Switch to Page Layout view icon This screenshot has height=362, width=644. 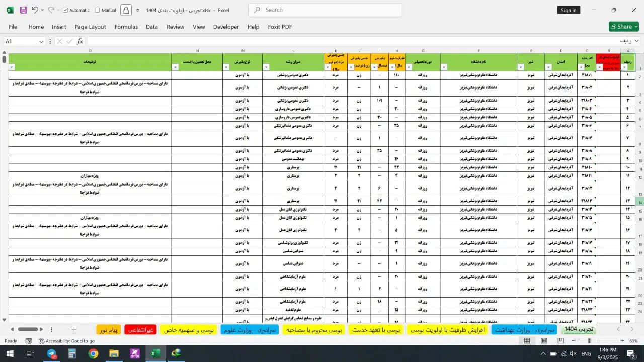(x=544, y=341)
